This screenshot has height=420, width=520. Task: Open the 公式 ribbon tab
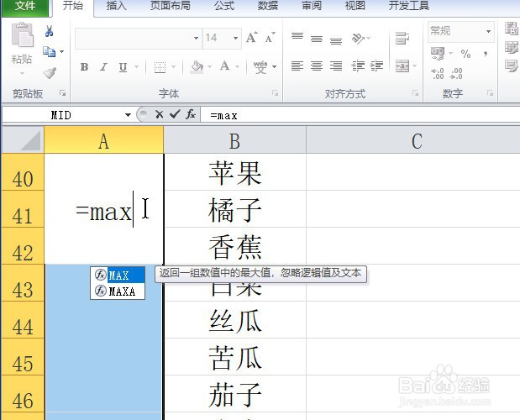(224, 6)
